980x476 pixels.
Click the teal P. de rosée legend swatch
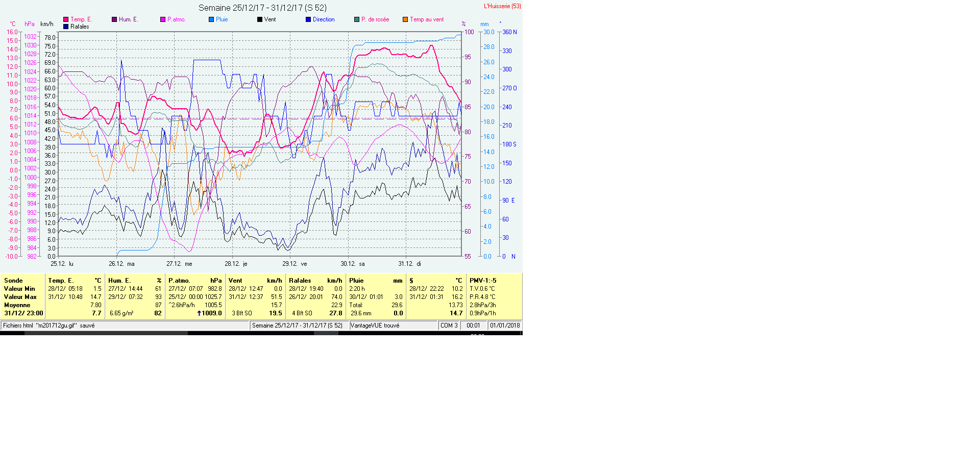[357, 19]
